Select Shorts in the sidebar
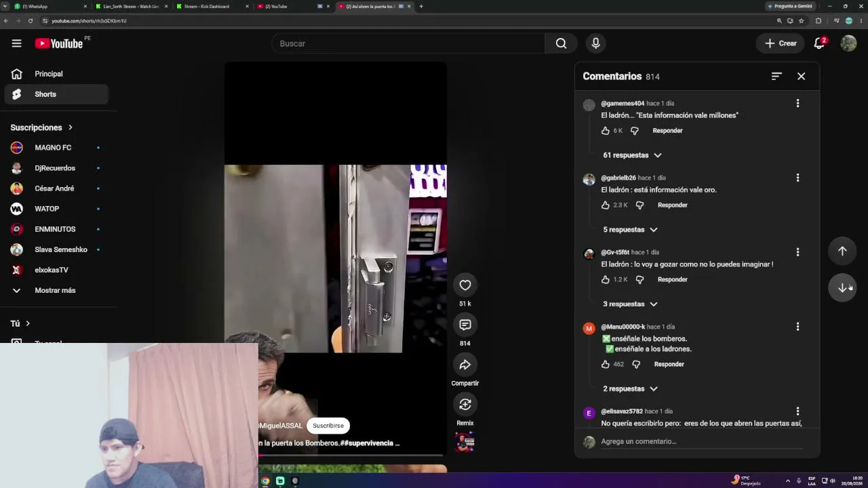 pos(56,94)
